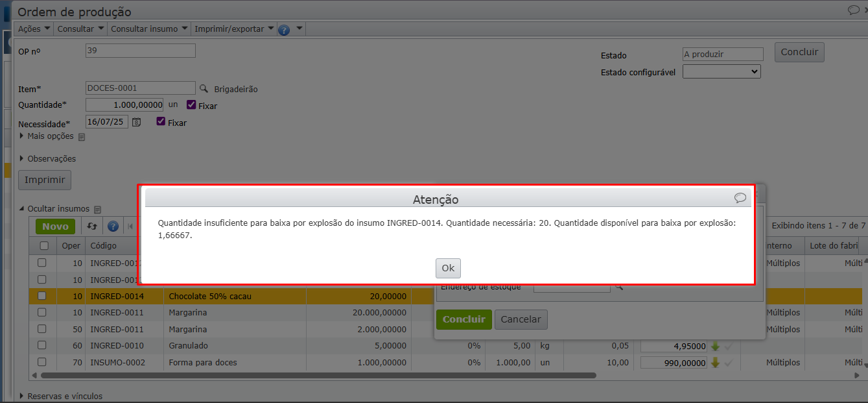Check the INGRED-0014 row checkbox
The width and height of the screenshot is (868, 403).
click(42, 296)
